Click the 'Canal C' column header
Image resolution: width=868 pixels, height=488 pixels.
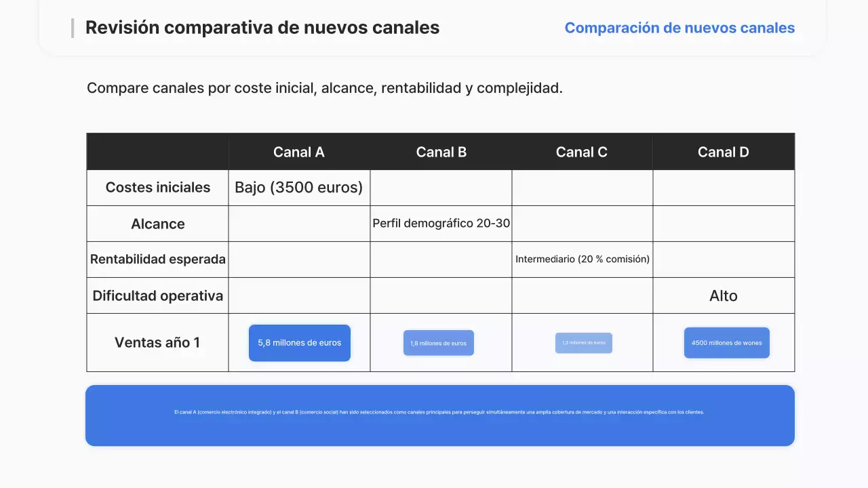click(582, 152)
